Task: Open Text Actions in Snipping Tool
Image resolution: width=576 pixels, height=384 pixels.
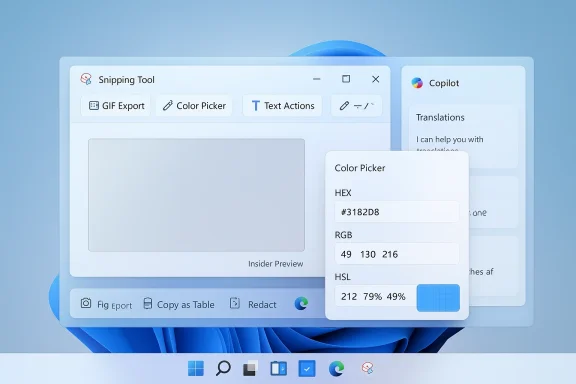Action: pyautogui.click(x=282, y=106)
